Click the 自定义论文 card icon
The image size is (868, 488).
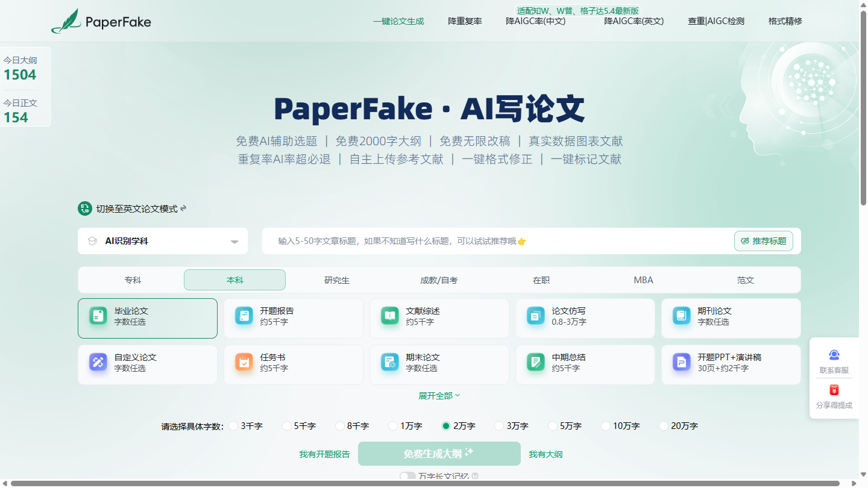pyautogui.click(x=98, y=362)
